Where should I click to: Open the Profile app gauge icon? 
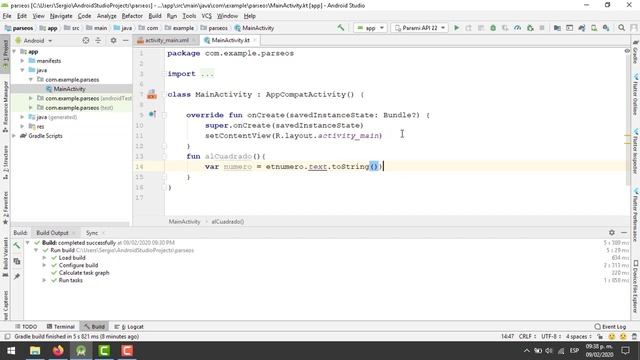518,28
